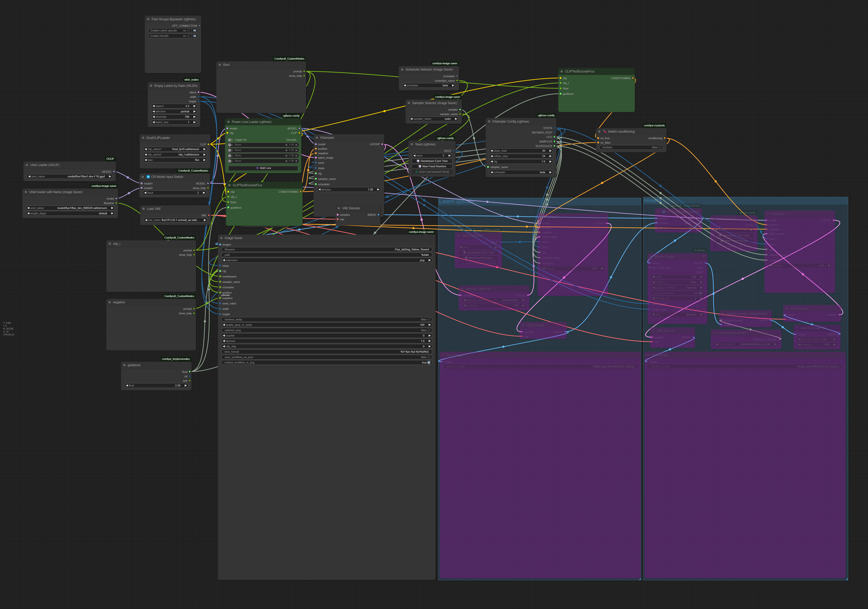
Task: Click the Image Saver node collapse dot
Action: (221, 238)
